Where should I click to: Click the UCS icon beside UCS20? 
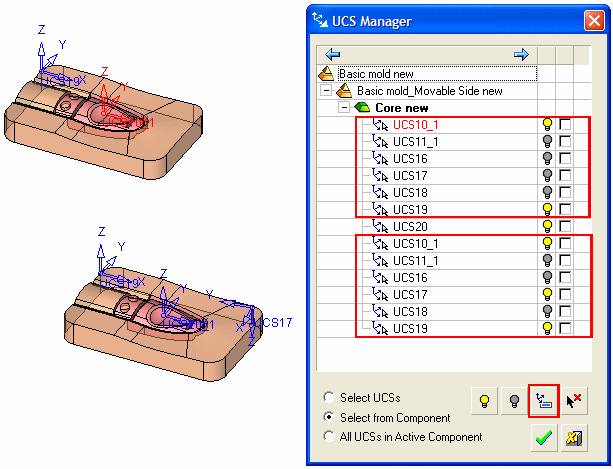[x=380, y=226]
